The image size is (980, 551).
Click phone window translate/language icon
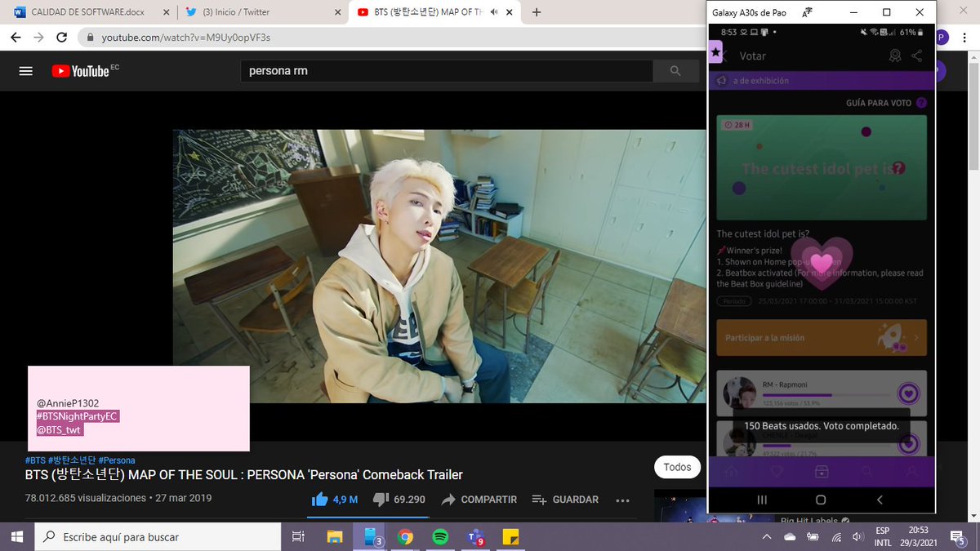pos(808,12)
